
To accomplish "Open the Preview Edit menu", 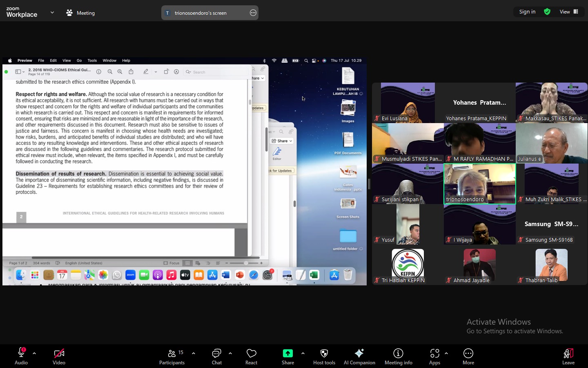I will 53,61.
